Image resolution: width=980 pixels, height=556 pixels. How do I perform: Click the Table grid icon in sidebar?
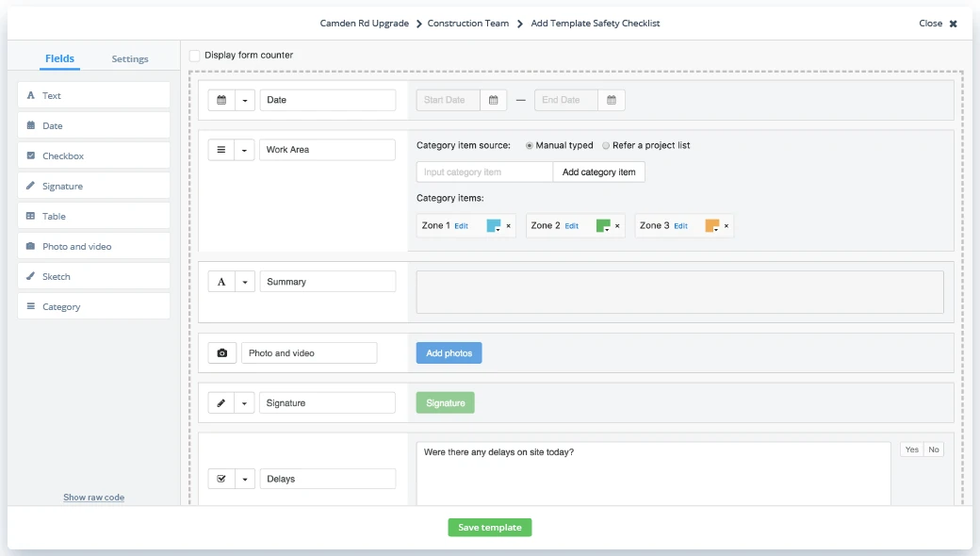click(x=30, y=216)
